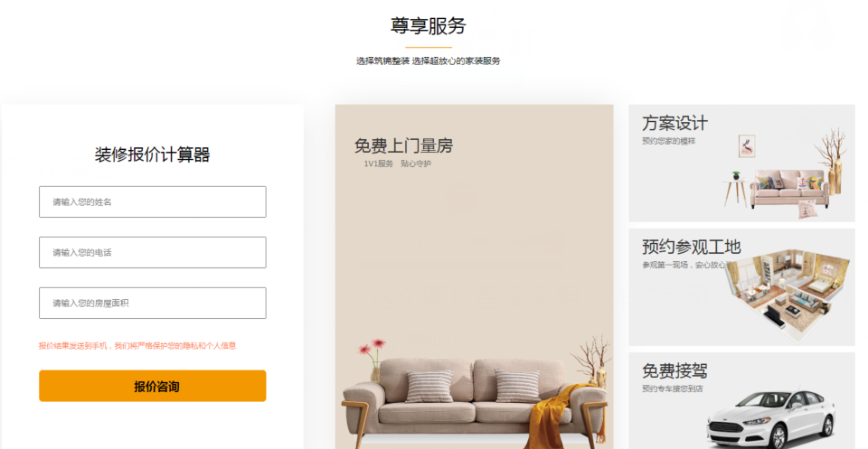Submit the orange 报价咨询 button

[152, 386]
